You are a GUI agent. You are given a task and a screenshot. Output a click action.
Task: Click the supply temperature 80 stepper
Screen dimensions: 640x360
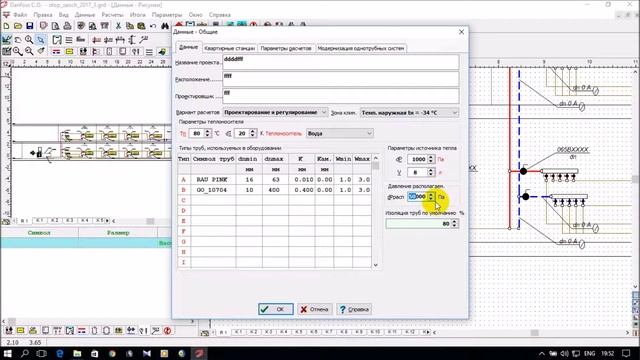(207, 133)
